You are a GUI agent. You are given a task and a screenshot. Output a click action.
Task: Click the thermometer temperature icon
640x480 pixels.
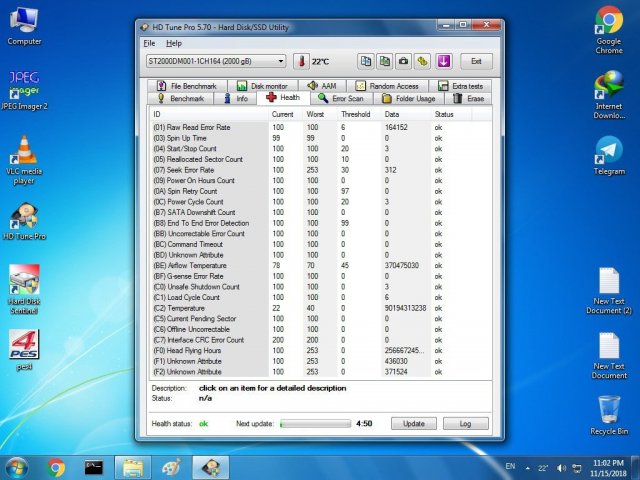302,61
